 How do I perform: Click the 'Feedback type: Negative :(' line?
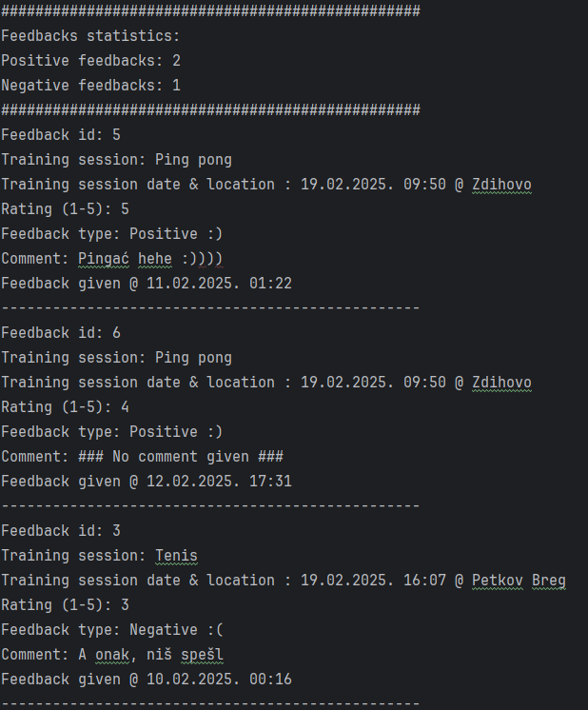112,630
